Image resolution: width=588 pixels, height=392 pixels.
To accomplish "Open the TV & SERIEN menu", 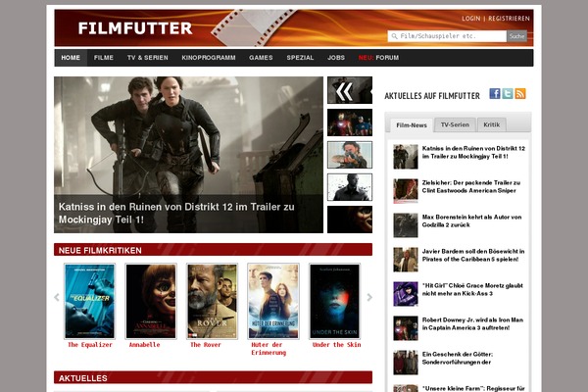I will point(147,58).
